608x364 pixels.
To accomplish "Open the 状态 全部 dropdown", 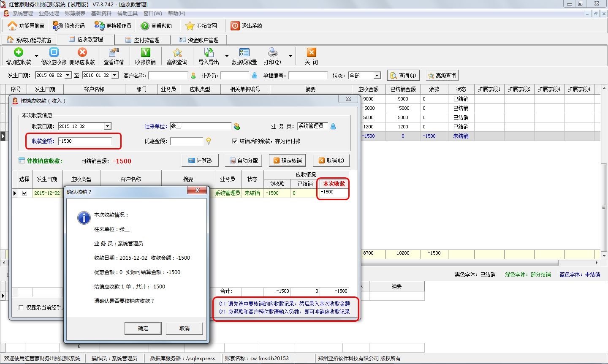I will (377, 76).
